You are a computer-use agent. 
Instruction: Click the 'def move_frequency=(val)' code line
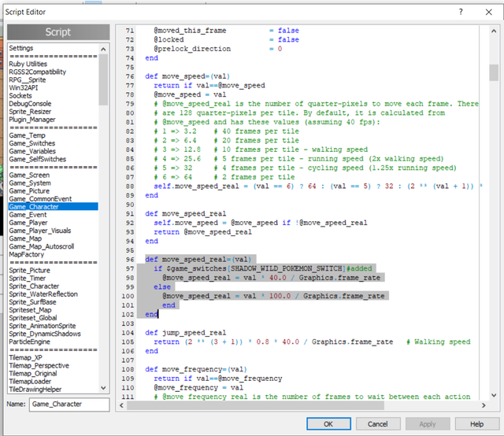(x=196, y=369)
